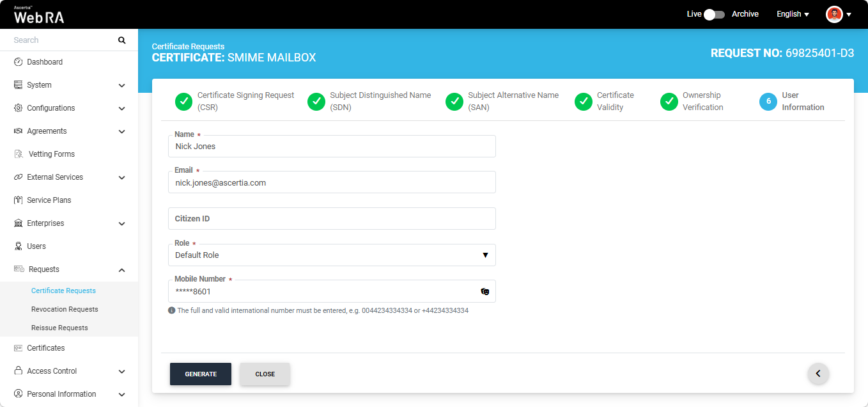868x407 pixels.
Task: Click into the Name input field
Action: point(332,146)
